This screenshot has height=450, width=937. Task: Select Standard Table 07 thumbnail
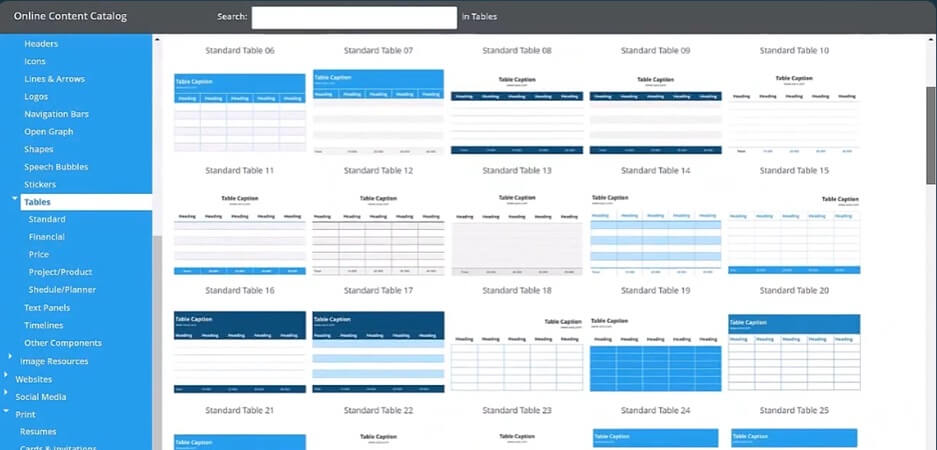378,112
